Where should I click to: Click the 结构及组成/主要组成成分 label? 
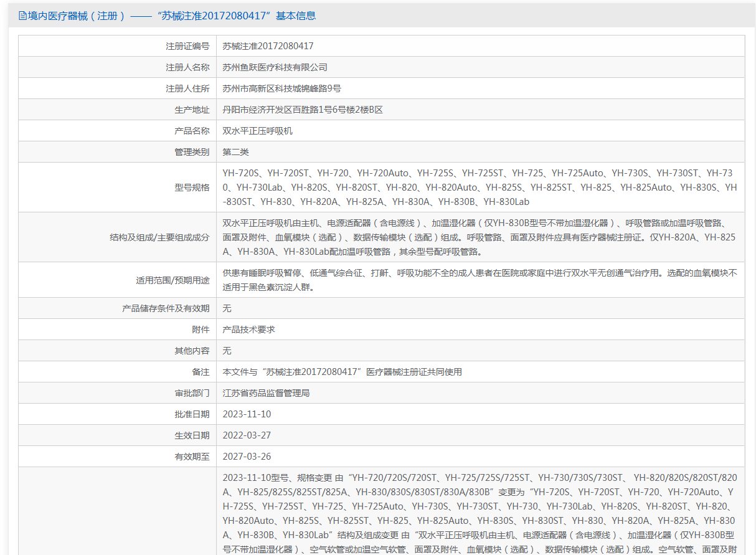pos(159,237)
